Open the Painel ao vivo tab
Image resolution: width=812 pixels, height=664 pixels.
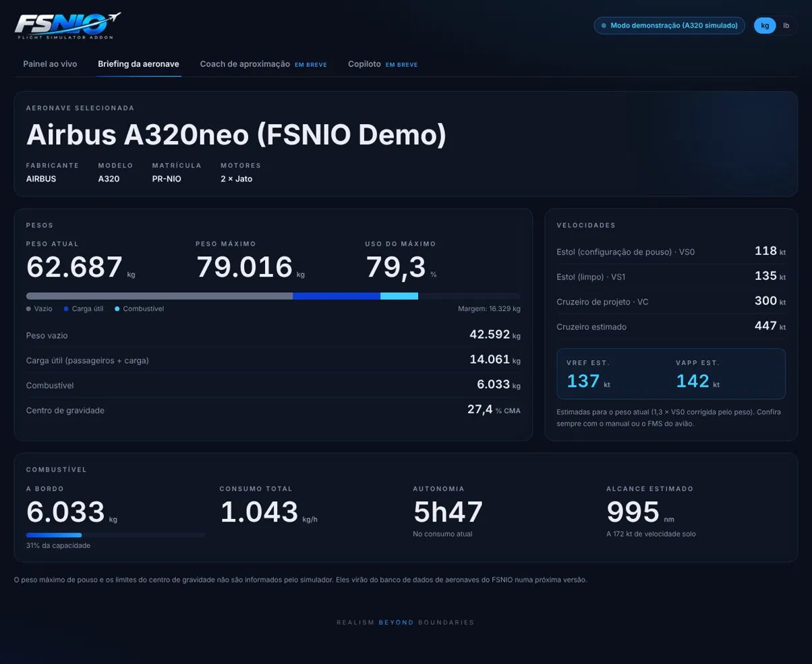(x=50, y=64)
